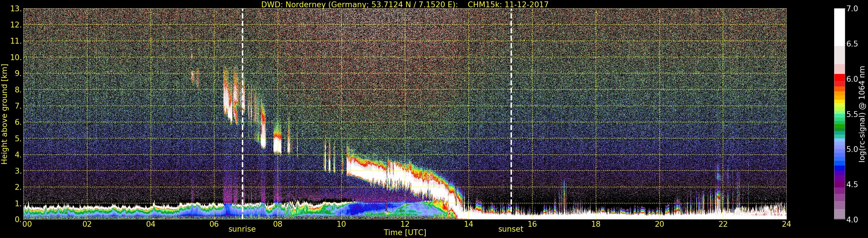The height and width of the screenshot is (238, 868).
Task: Click the height-axis tick label 3.
Action: 18,171
